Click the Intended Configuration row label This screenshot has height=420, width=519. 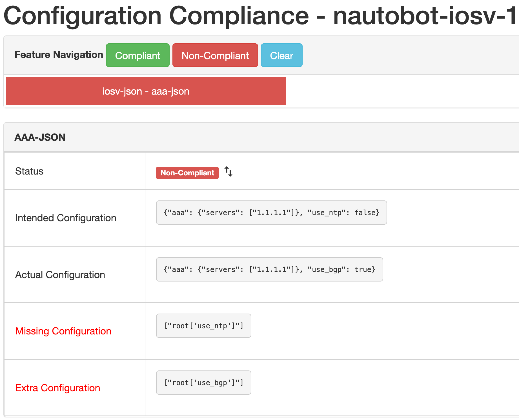click(66, 218)
